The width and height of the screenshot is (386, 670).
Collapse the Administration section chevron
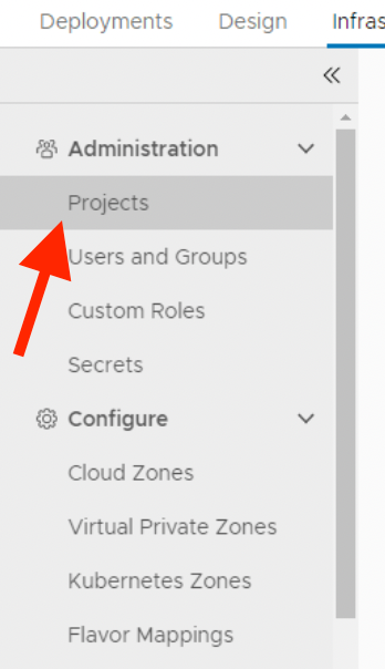[x=306, y=149]
